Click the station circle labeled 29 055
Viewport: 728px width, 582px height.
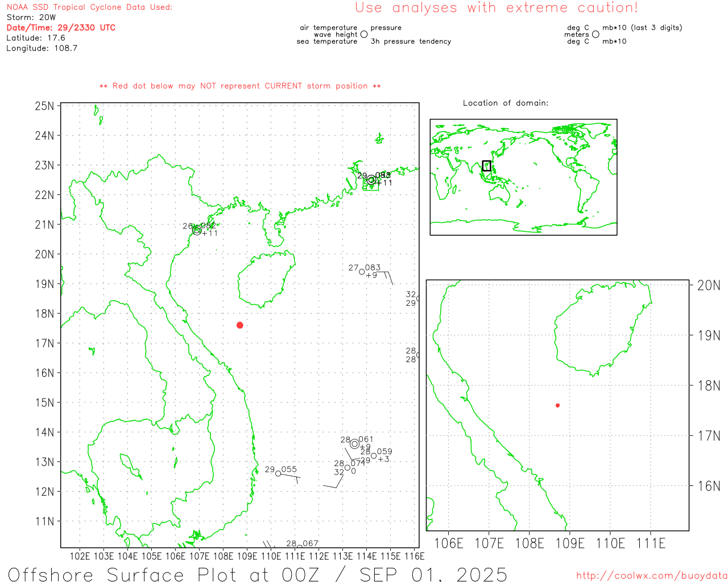(278, 473)
